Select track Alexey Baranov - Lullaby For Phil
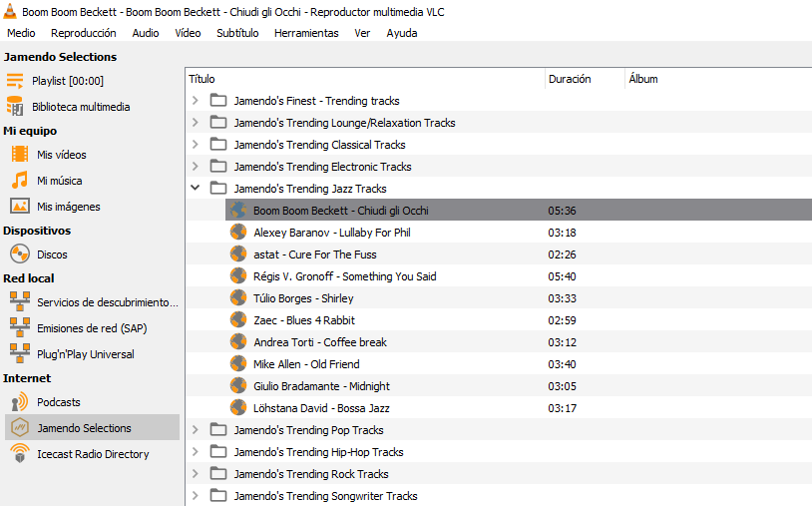Image resolution: width=812 pixels, height=506 pixels. point(332,233)
